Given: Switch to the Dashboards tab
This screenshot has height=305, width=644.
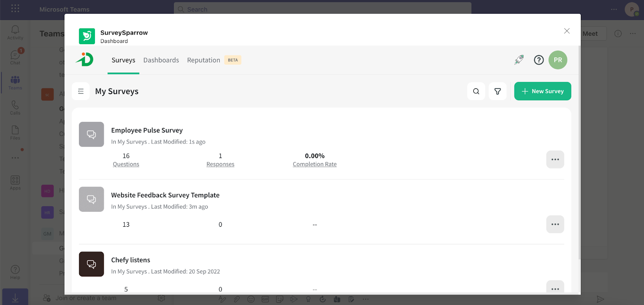Looking at the screenshot, I should (x=161, y=60).
